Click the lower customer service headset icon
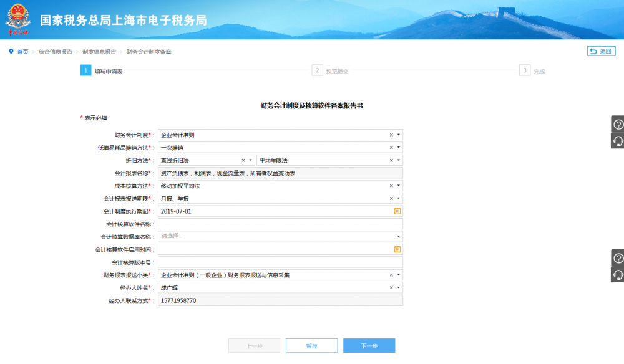624x364 pixels. pyautogui.click(x=618, y=275)
